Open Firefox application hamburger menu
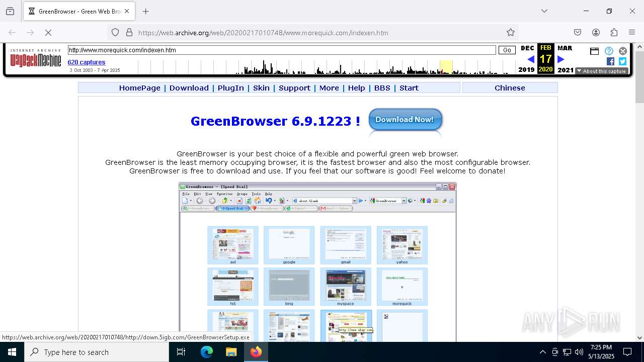Viewport: 644px width, 362px height. (632, 33)
